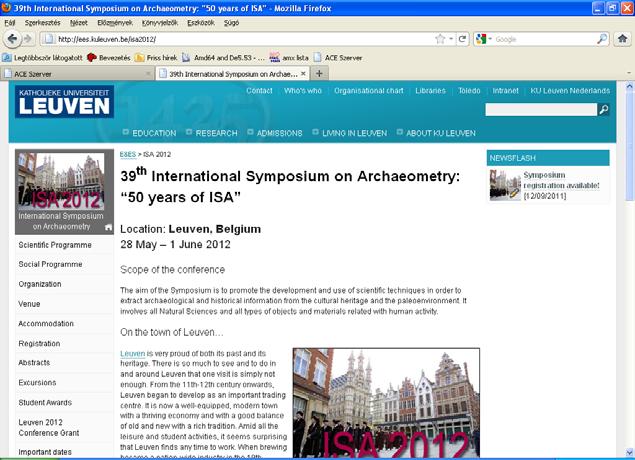635x460 pixels.
Task: Open the Toledo link
Action: [469, 91]
